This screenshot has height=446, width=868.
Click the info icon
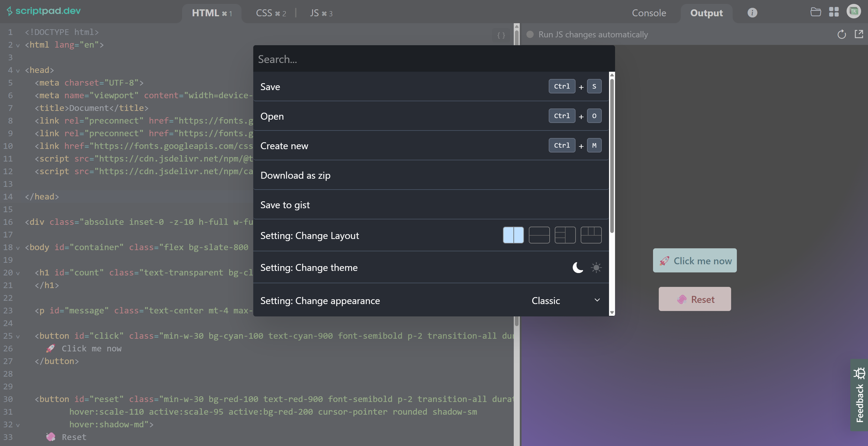752,13
